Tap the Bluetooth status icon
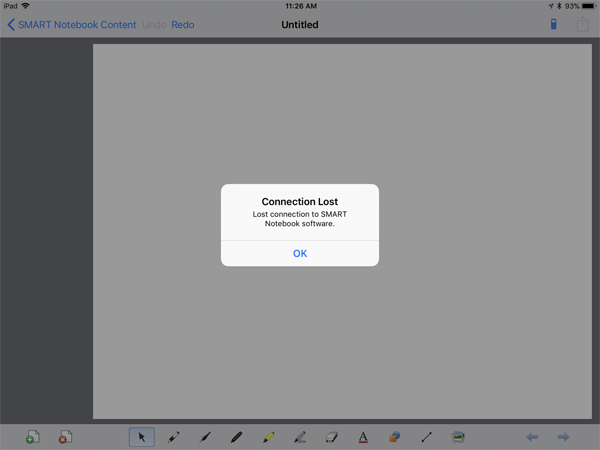 point(559,6)
